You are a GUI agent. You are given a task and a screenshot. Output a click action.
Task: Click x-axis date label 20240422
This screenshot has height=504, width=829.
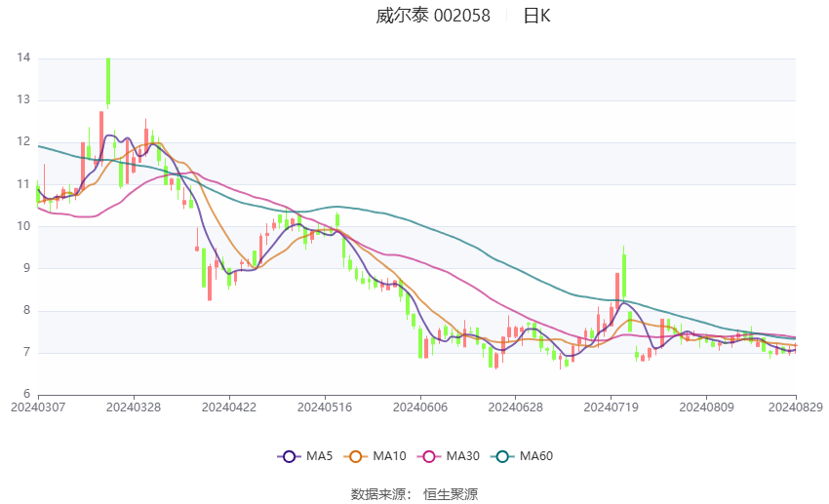coord(229,407)
